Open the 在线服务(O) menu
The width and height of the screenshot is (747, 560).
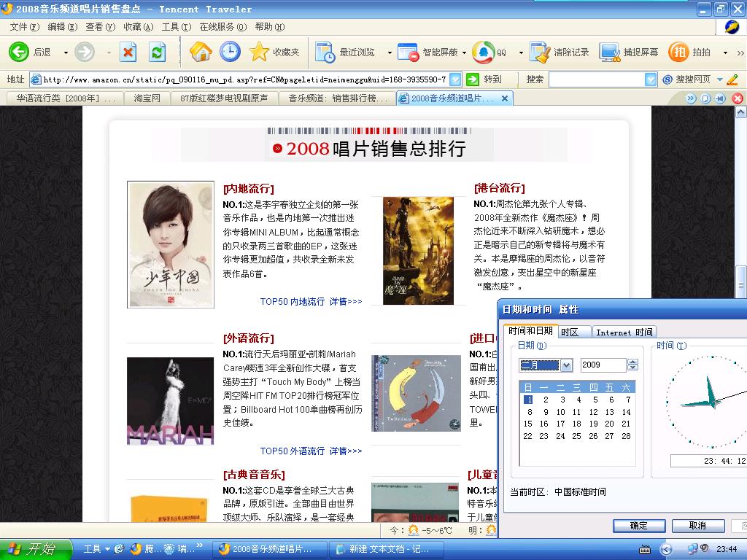tap(223, 27)
